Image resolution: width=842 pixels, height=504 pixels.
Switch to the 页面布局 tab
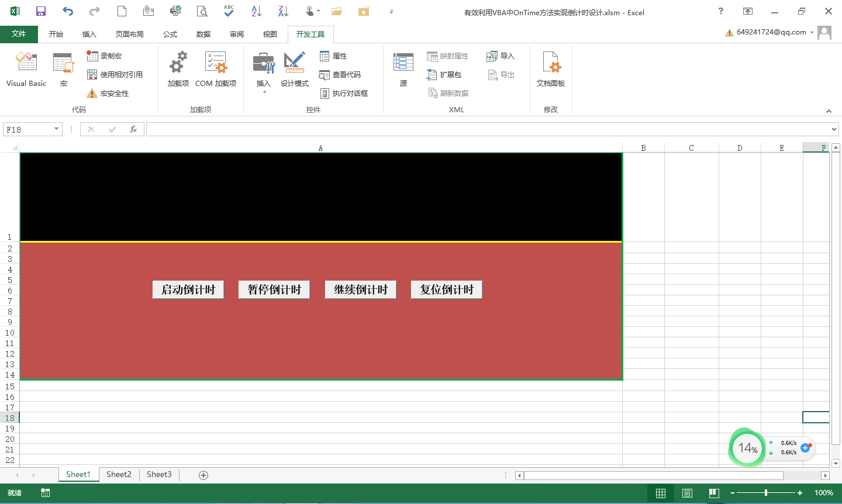point(130,34)
